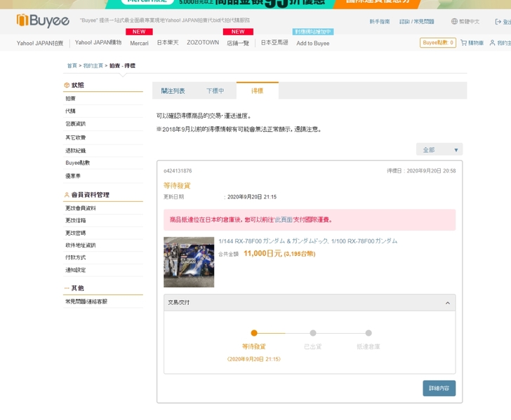This screenshot has width=511, height=420.
Task: Open the Gundam item title link
Action: [307, 241]
